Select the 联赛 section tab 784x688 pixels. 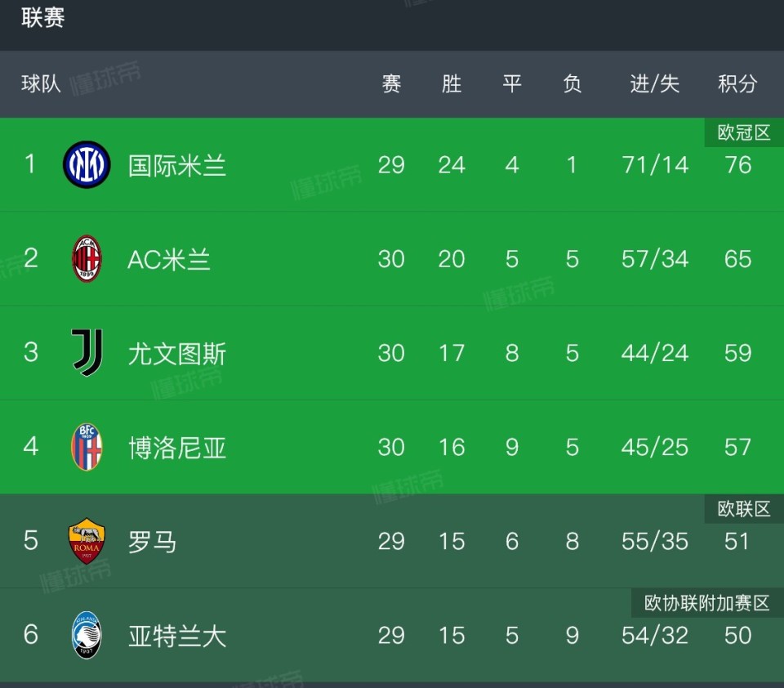click(x=43, y=18)
